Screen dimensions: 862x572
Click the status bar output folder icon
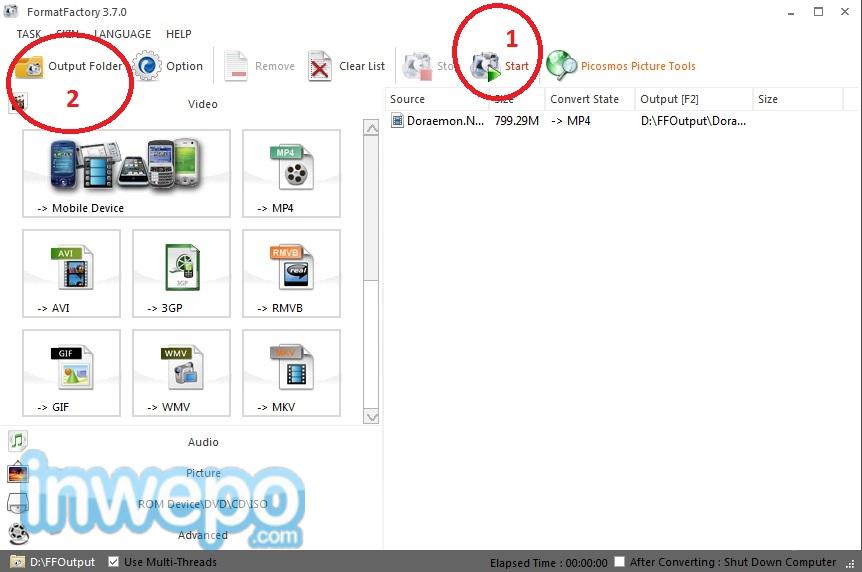point(18,562)
